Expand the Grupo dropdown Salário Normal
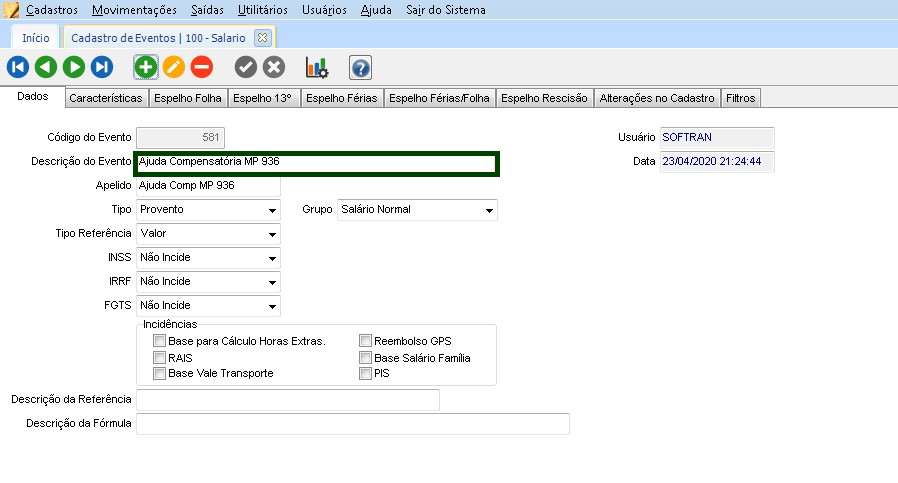Screen dimensions: 898x483 click(x=418, y=210)
